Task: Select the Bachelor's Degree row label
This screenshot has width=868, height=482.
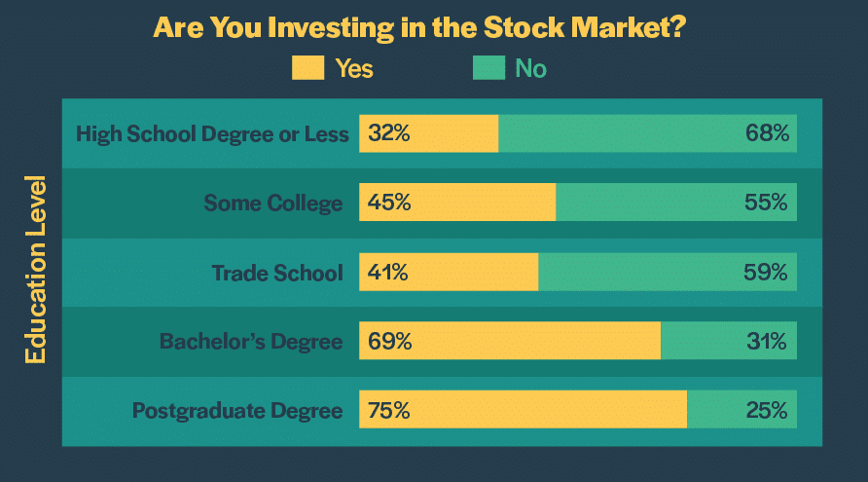Action: (251, 341)
